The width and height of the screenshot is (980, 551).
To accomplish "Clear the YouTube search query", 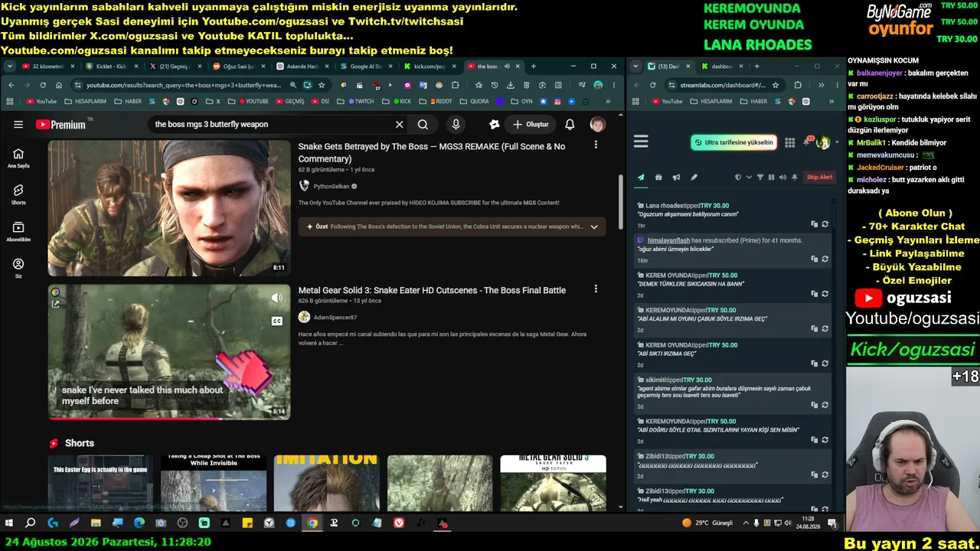I will pyautogui.click(x=399, y=125).
